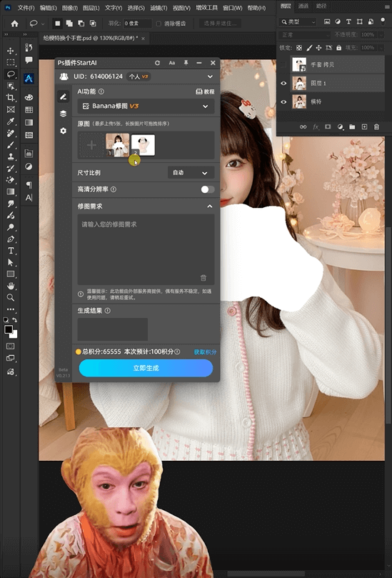The width and height of the screenshot is (392, 578).
Task: Show the 手套 拷贝 layer
Action: [283, 65]
